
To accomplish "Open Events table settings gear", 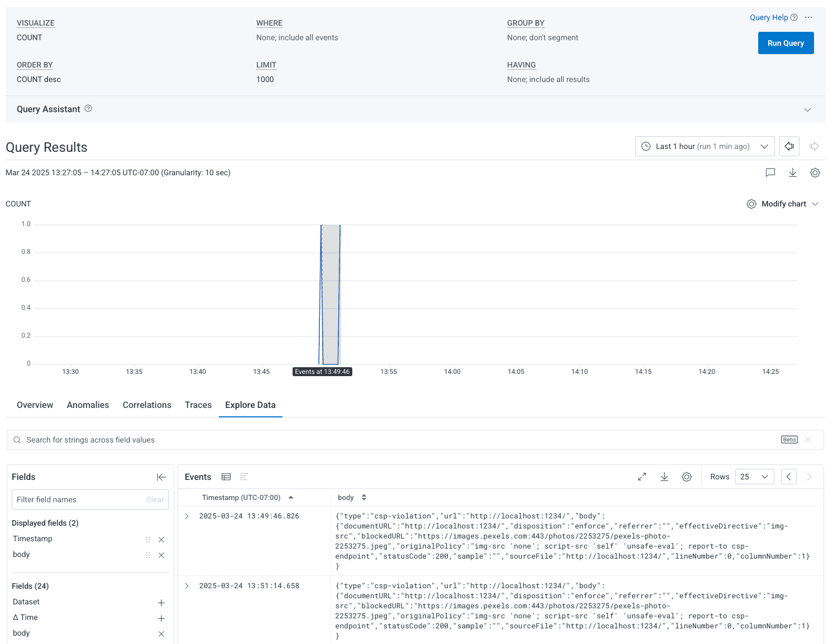I will pos(687,477).
